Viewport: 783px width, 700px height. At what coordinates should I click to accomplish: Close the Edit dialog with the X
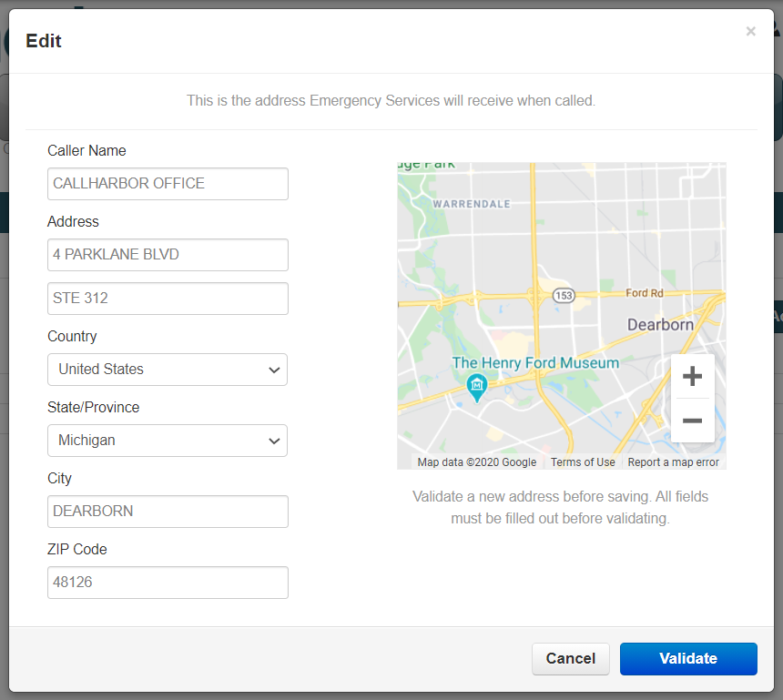click(750, 32)
